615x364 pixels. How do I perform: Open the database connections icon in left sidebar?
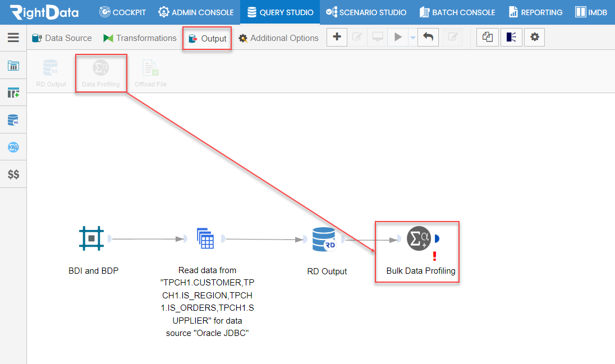[13, 119]
